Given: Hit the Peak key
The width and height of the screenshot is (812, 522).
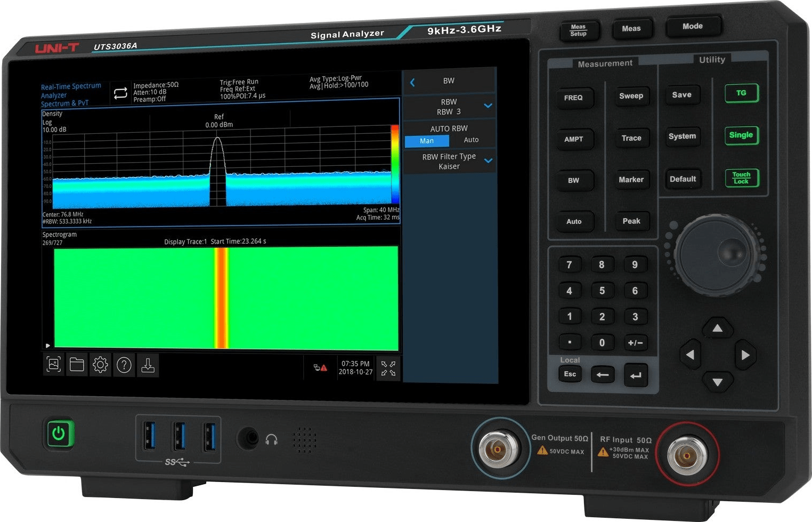Looking at the screenshot, I should 631,221.
